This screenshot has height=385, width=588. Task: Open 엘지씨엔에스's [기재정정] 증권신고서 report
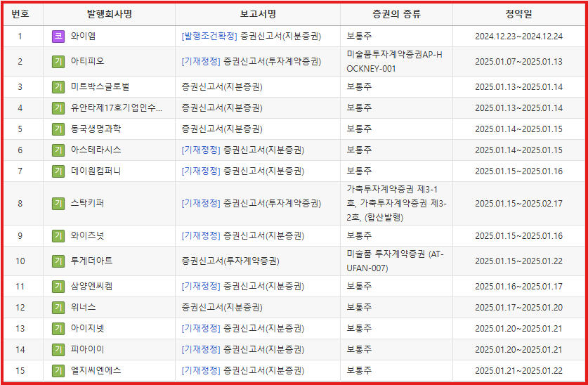click(x=243, y=370)
